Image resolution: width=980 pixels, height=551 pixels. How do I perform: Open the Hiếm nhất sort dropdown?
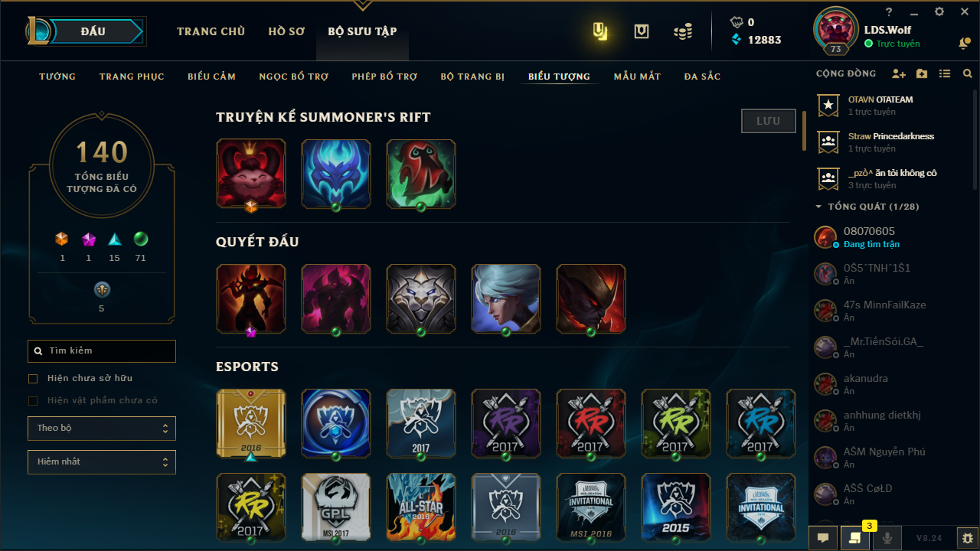(x=102, y=462)
